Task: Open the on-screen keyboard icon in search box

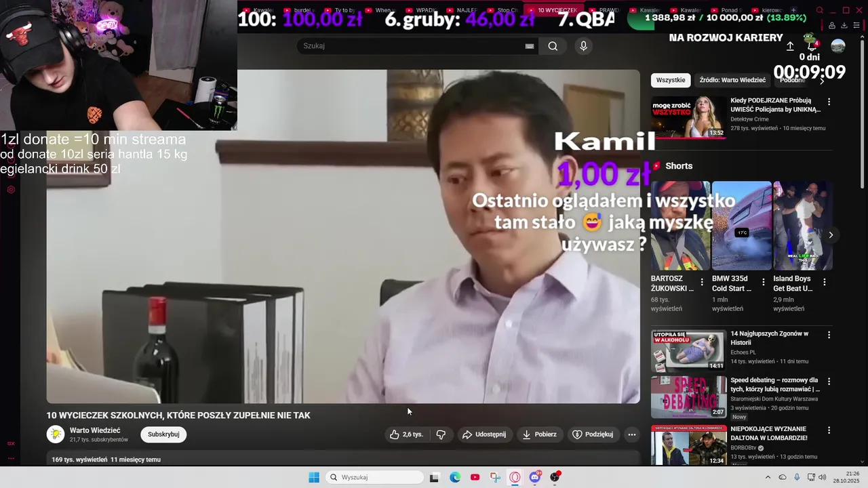Action: 530,46
